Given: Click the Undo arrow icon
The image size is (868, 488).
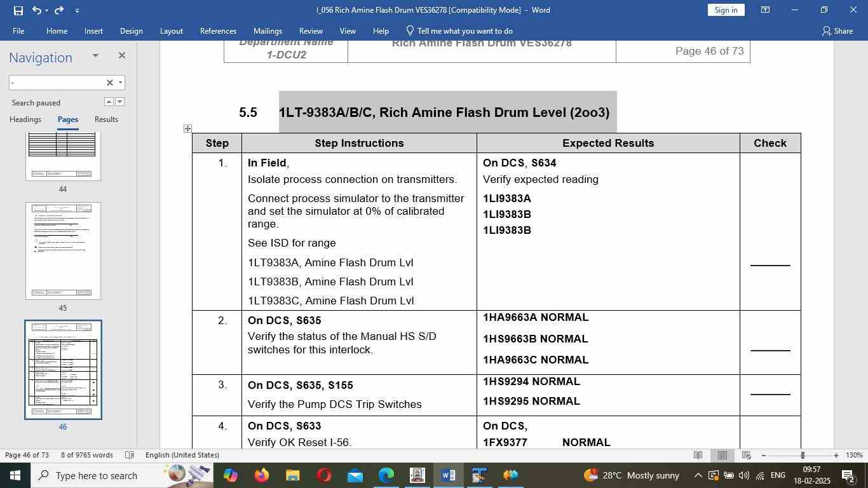Looking at the screenshot, I should click(x=37, y=10).
